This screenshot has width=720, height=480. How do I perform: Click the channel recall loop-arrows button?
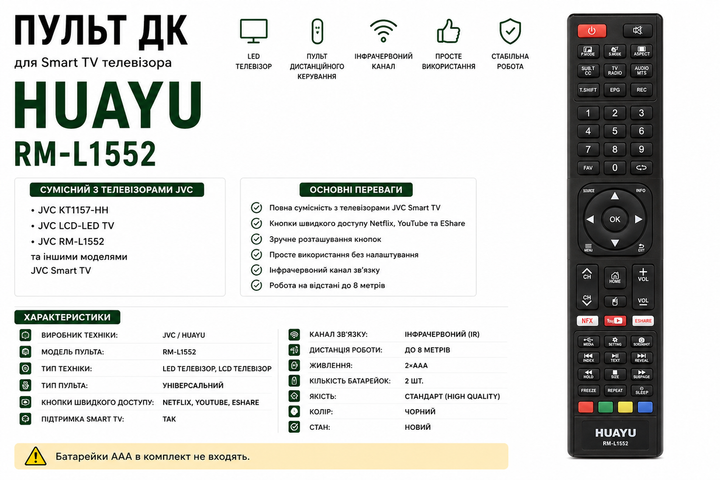[641, 168]
